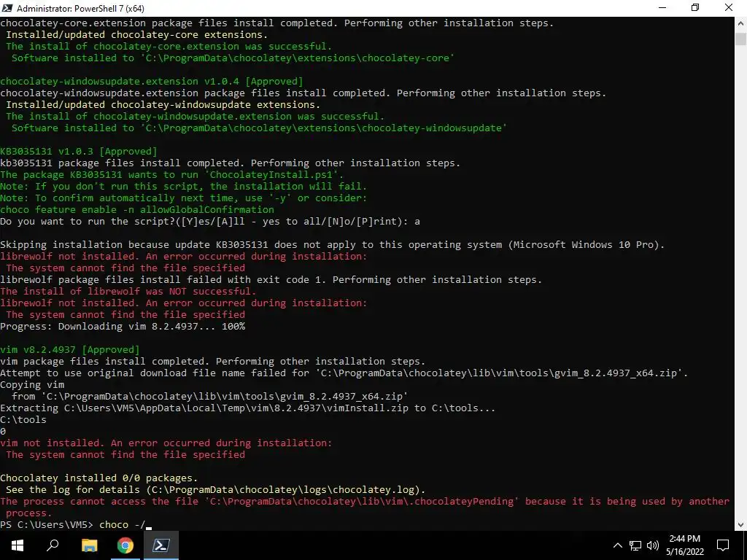
Task: Click 'Installed/updated chocolatey-core extensions.' line
Action: (136, 35)
